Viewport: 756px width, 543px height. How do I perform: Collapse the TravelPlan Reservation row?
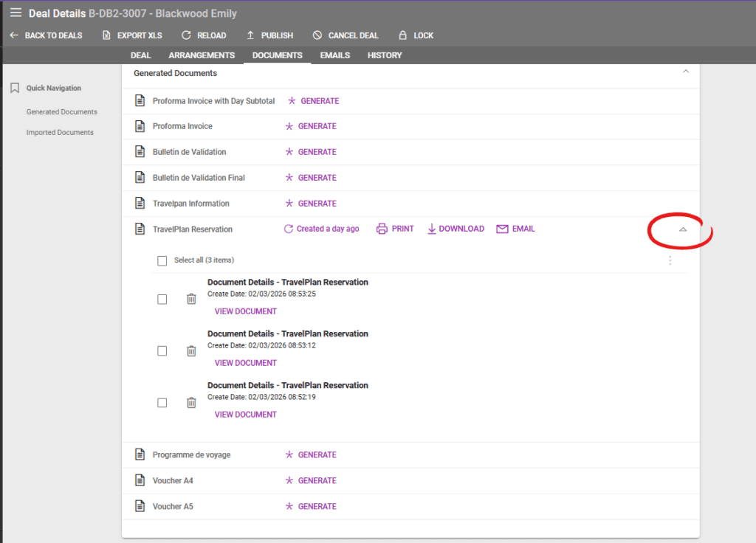click(x=683, y=229)
